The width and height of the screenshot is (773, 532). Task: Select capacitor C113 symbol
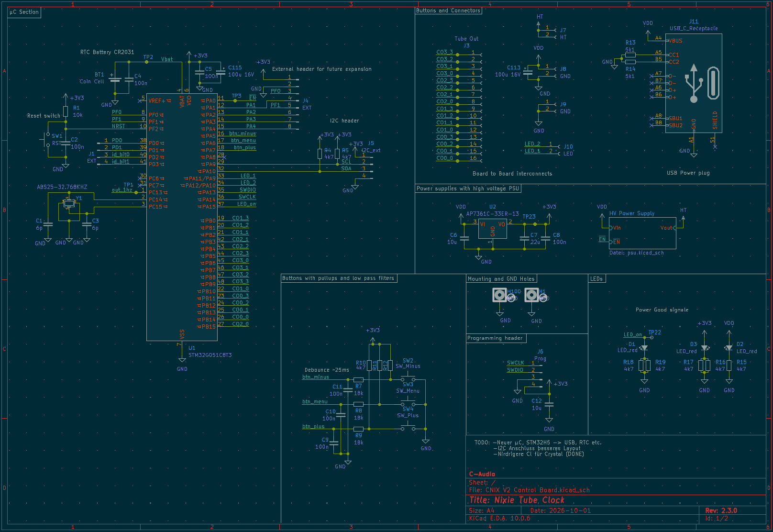tap(528, 71)
